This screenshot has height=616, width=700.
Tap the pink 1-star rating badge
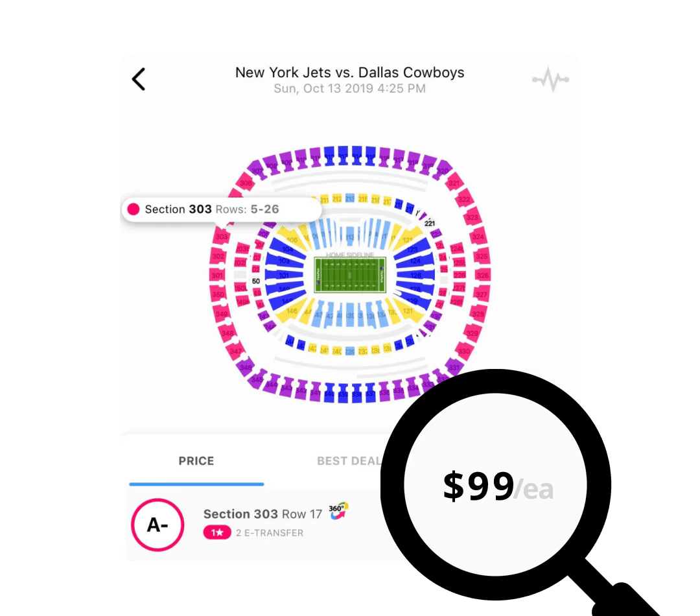217,532
